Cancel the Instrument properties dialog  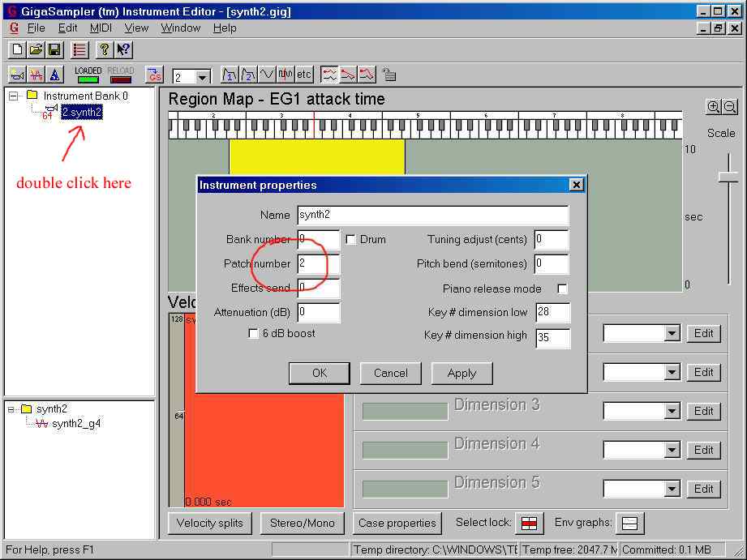391,373
